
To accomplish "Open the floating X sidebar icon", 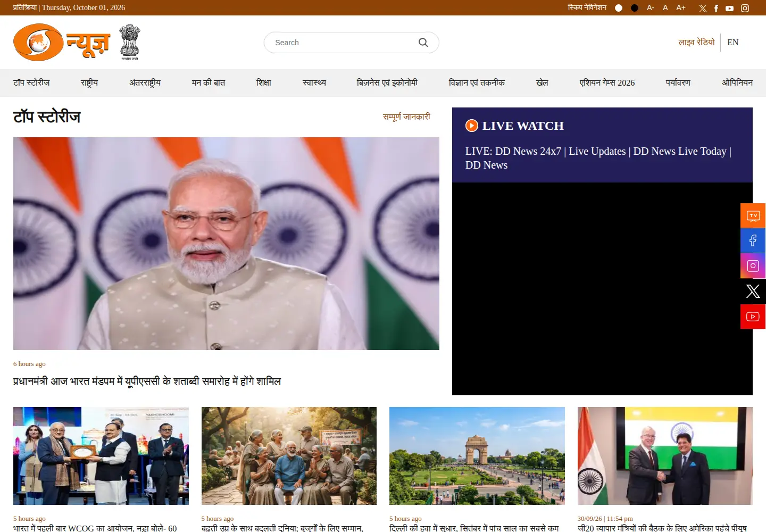I will point(753,291).
